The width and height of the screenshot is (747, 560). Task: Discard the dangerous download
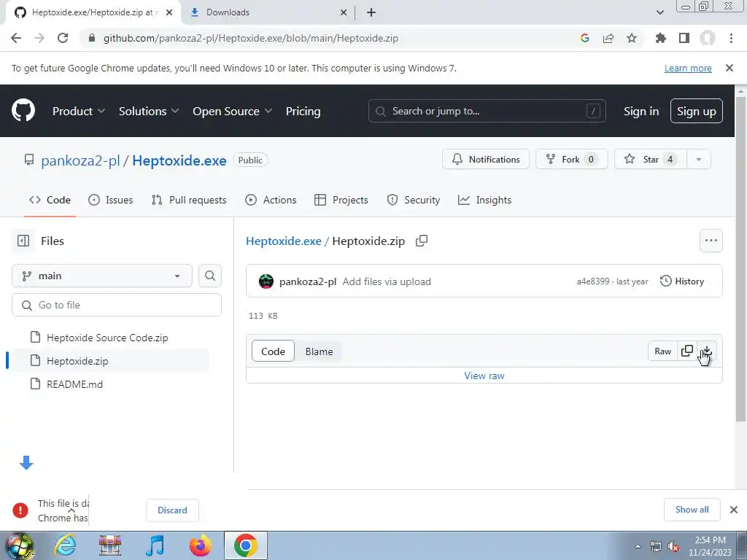pos(172,510)
